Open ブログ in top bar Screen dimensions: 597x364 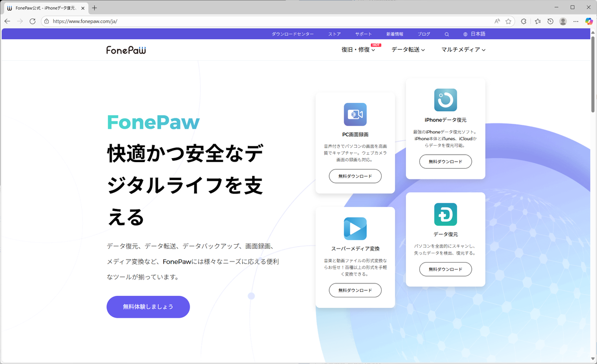point(424,34)
